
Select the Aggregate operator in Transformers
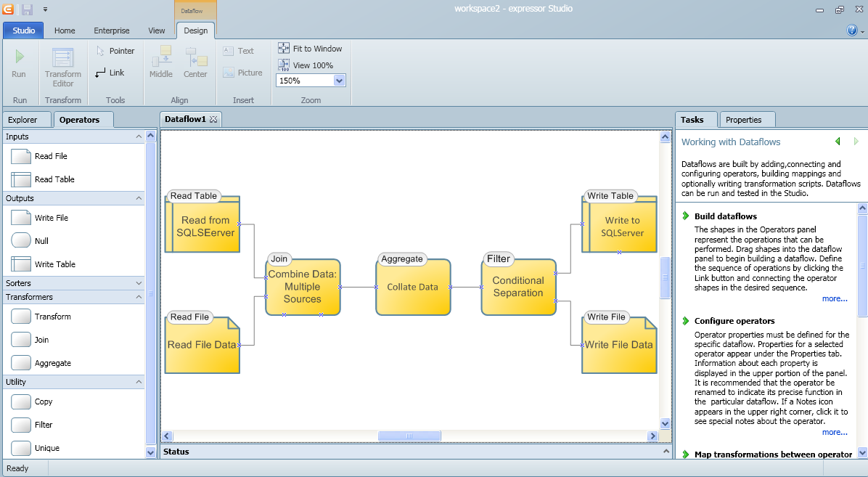[x=21, y=363]
